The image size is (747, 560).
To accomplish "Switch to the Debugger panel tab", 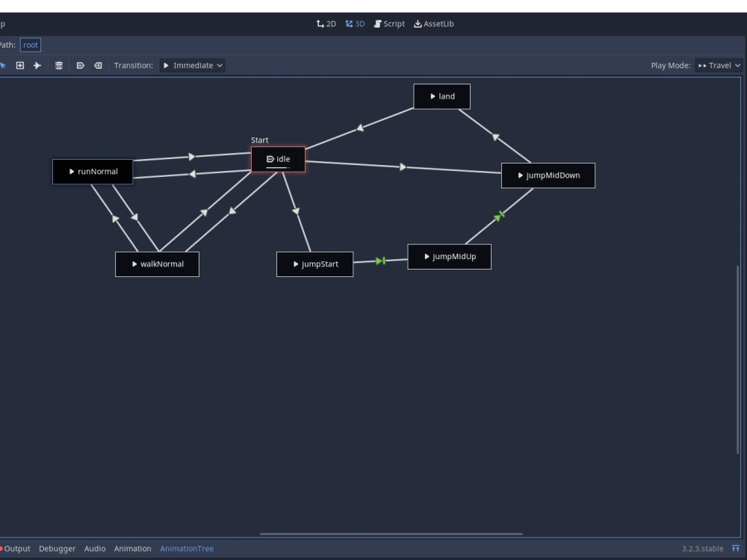I will (57, 548).
